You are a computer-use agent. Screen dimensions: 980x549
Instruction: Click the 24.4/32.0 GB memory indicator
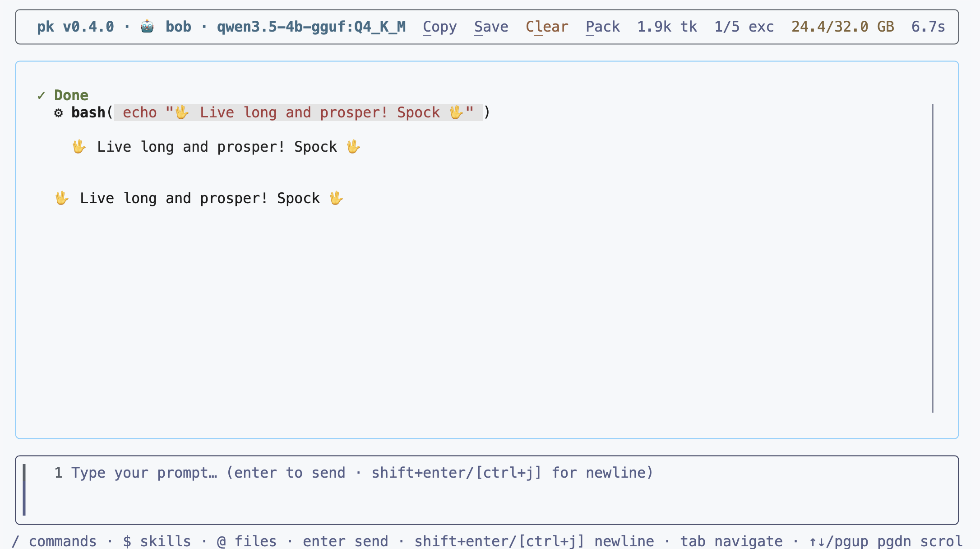coord(843,27)
